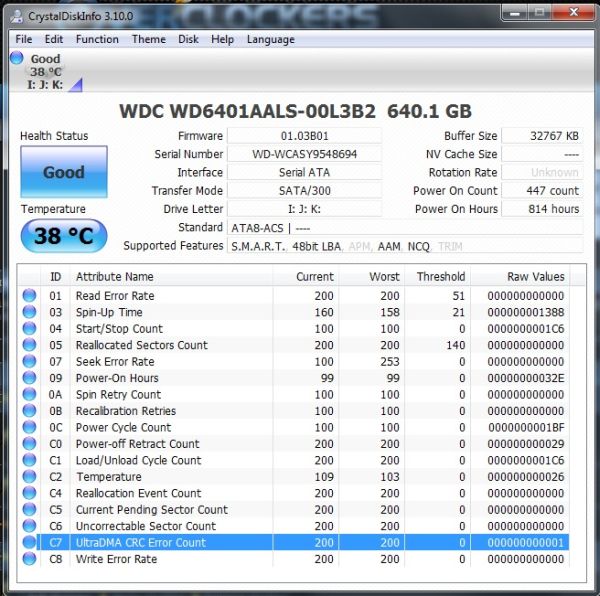Click status icon for Start/Stop Count
600x596 pixels.
pyautogui.click(x=29, y=328)
